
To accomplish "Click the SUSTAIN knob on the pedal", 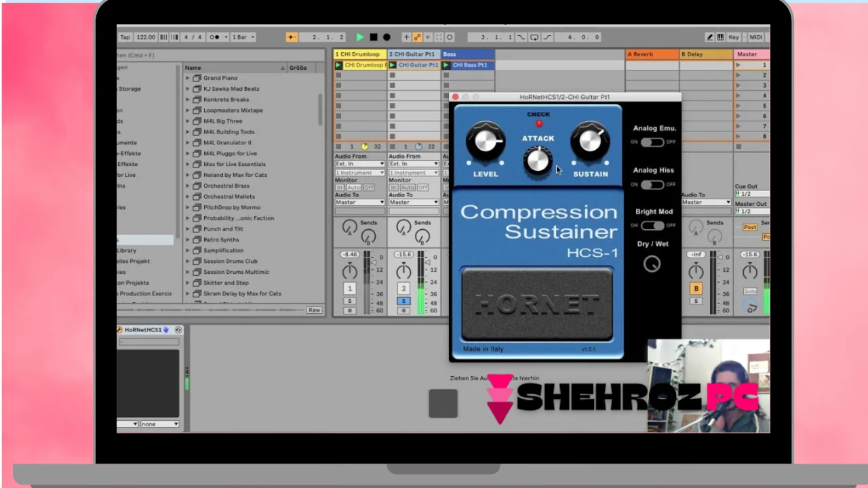I will click(590, 140).
